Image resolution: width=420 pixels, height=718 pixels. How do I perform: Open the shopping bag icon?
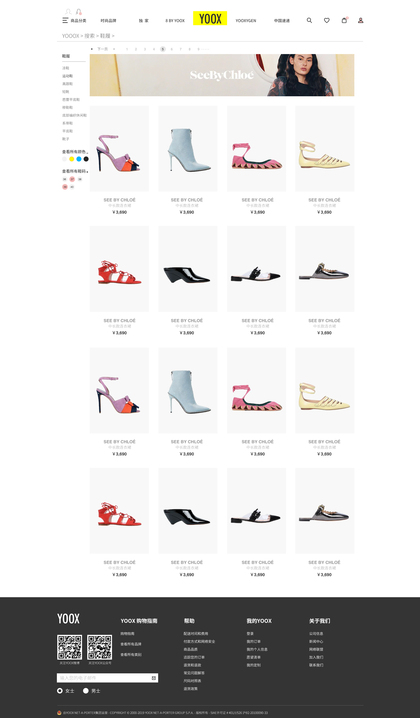[x=344, y=20]
